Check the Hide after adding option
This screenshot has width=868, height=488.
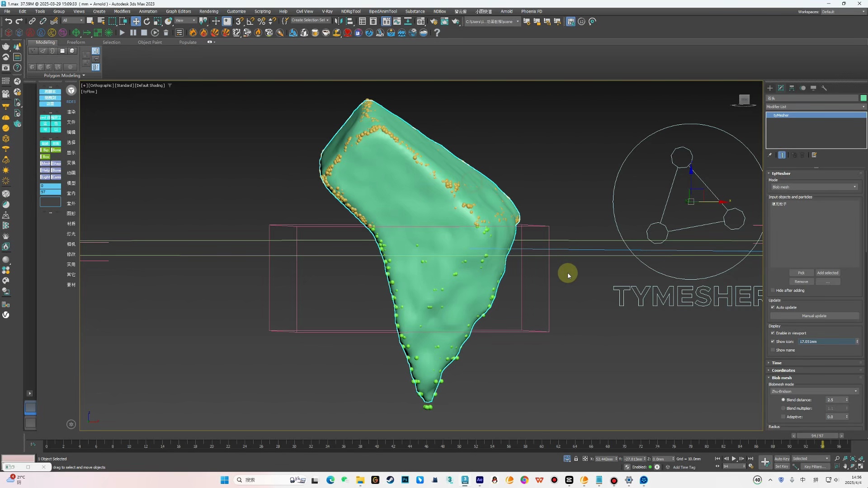(x=773, y=291)
